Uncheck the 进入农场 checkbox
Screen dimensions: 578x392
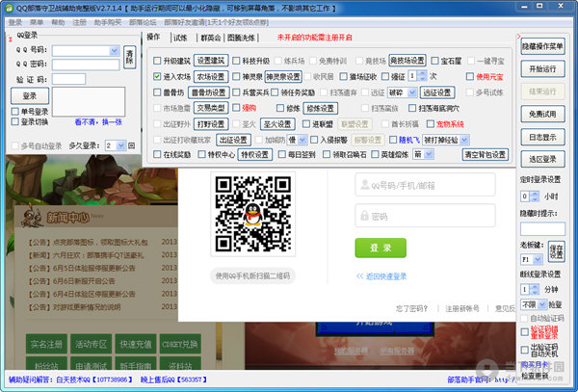point(157,77)
